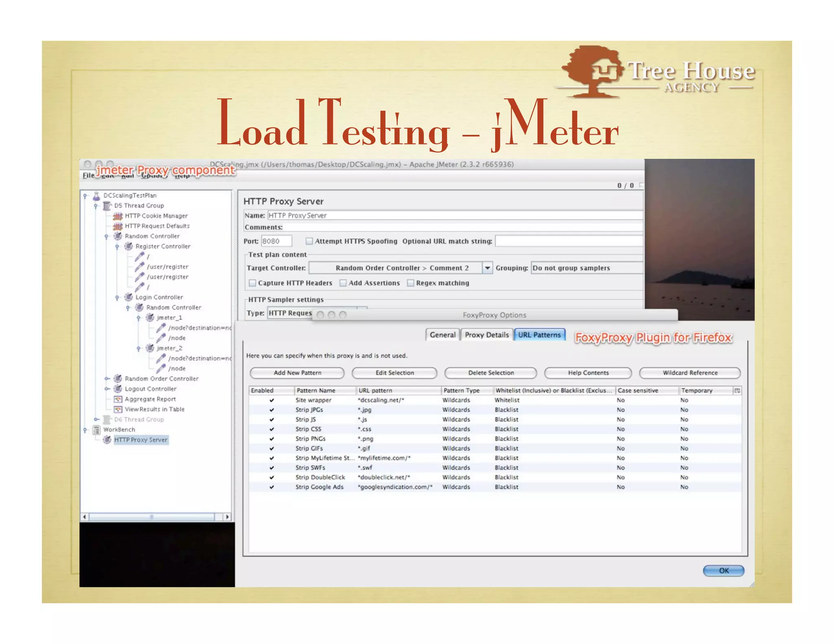This screenshot has height=644, width=834.
Task: Select the Aggregate Report listener icon
Action: tap(118, 399)
